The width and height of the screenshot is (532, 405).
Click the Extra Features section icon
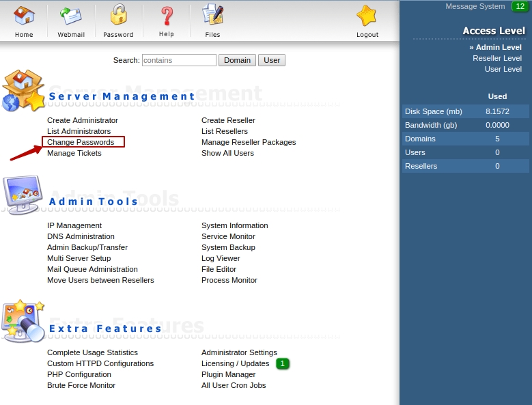click(23, 320)
